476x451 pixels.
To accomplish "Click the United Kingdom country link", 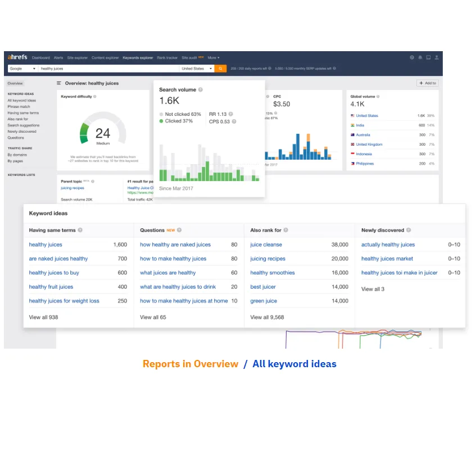I will (369, 145).
